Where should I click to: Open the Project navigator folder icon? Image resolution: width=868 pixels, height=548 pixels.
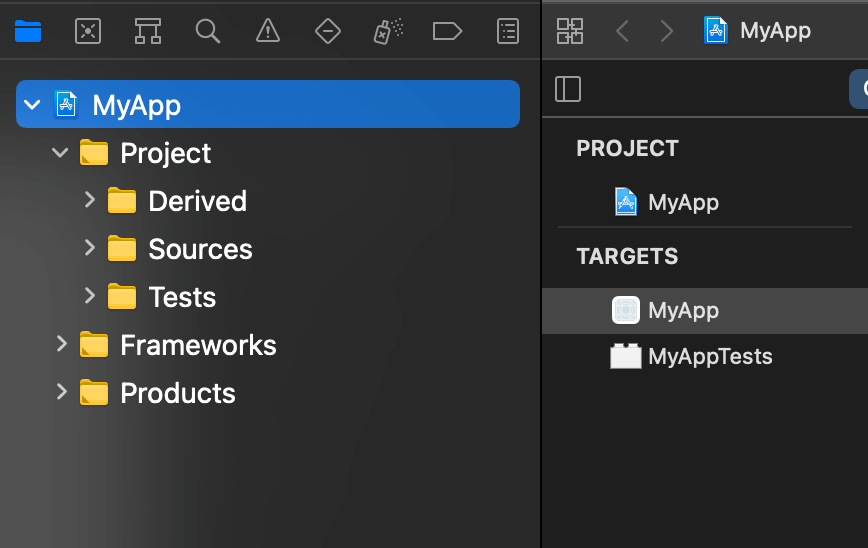[28, 31]
